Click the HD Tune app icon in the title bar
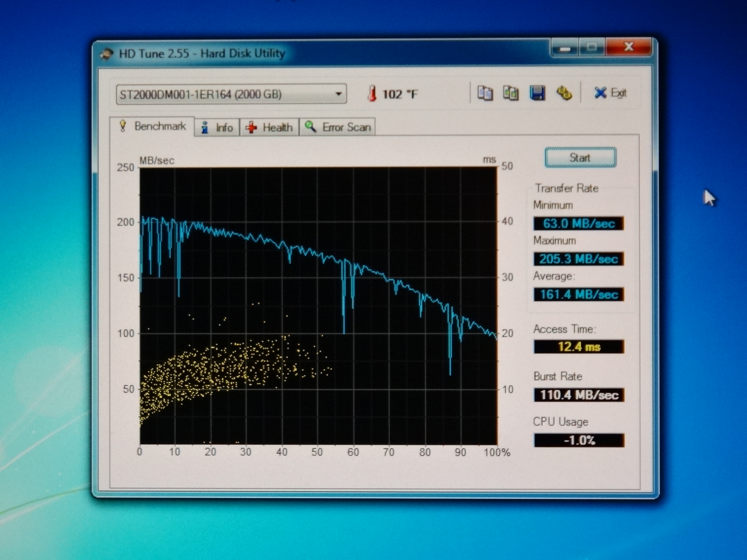This screenshot has width=747, height=560. [107, 54]
